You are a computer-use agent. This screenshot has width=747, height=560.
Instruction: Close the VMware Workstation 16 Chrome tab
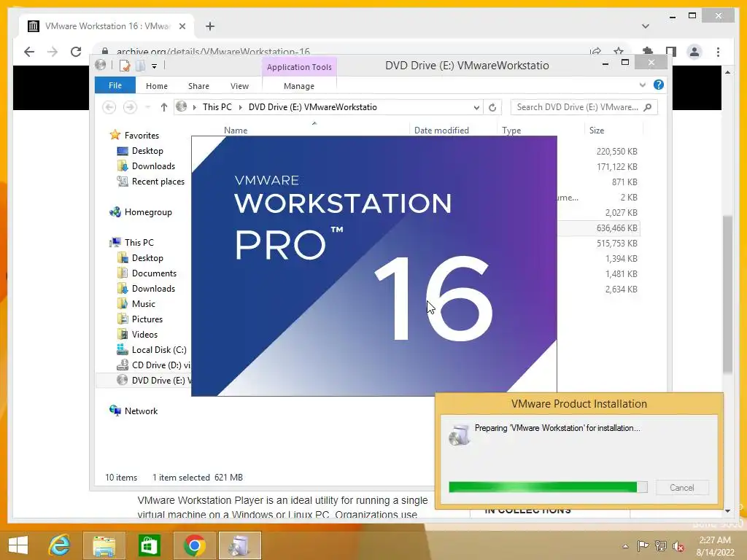tap(182, 26)
